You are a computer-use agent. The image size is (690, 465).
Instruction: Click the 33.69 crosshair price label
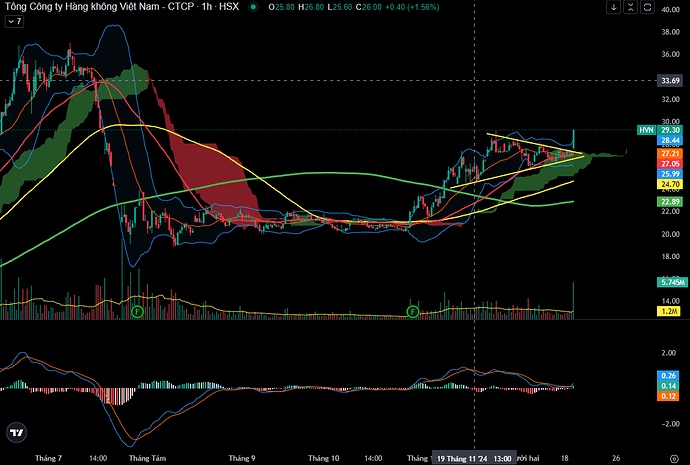click(670, 81)
